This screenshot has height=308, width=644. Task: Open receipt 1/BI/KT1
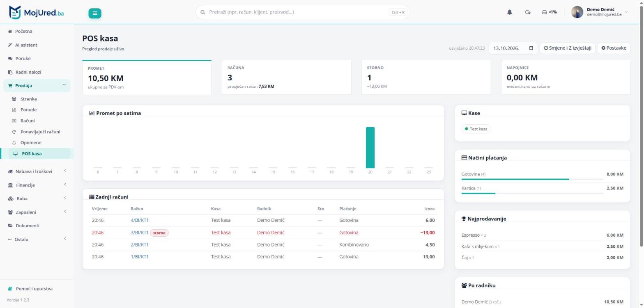click(x=139, y=257)
